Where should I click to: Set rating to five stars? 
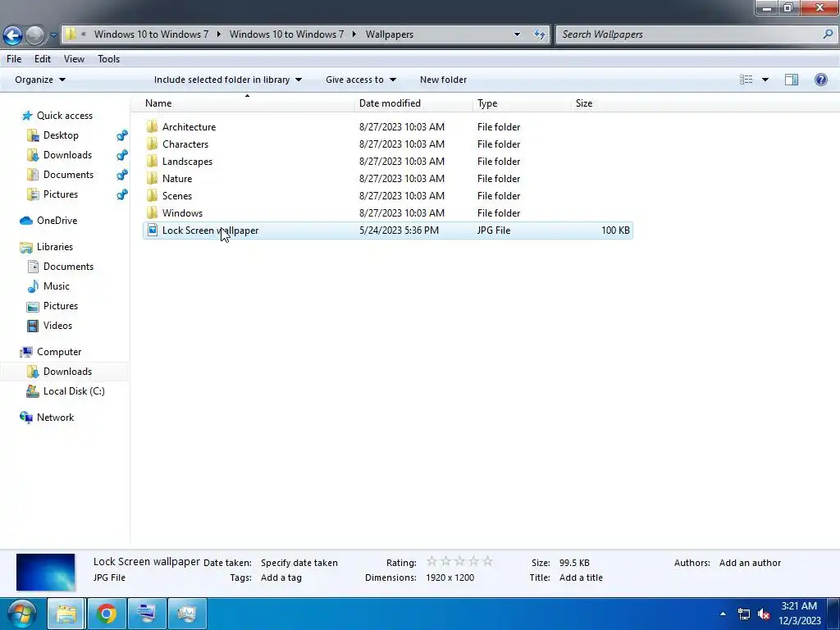pos(487,561)
